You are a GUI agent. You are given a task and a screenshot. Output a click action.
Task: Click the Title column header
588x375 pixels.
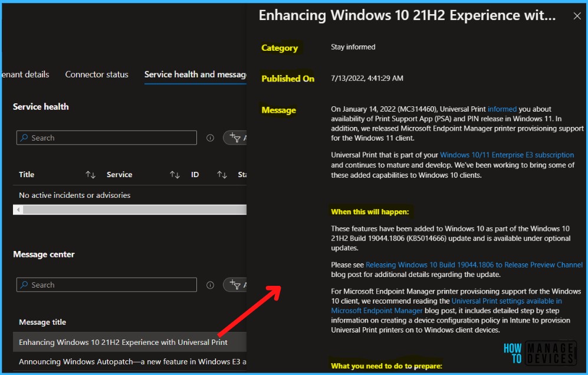27,175
